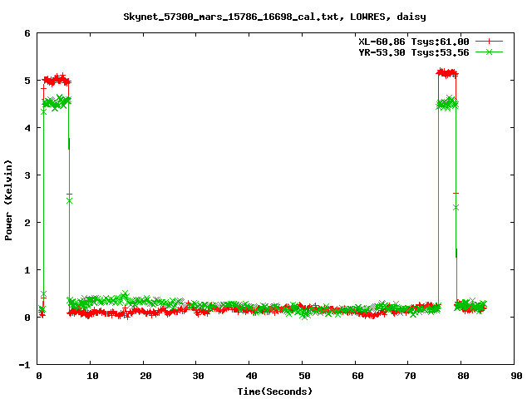The width and height of the screenshot is (532, 399).
Task: Click x-axis tick label 80
Action: pos(463,376)
